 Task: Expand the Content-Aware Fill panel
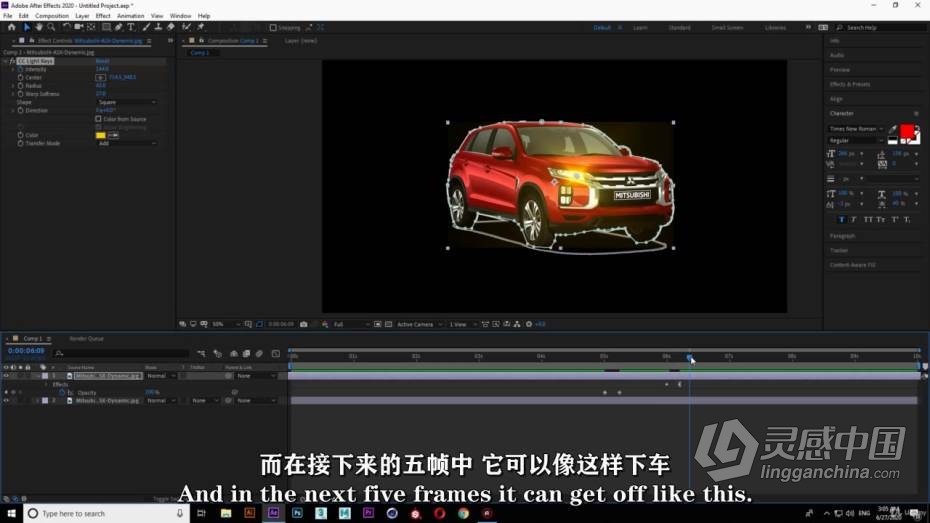click(x=853, y=265)
